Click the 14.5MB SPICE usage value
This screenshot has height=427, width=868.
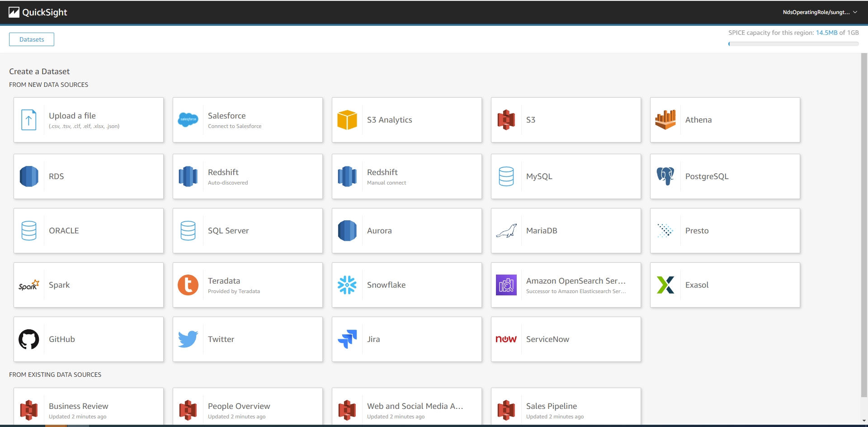826,33
